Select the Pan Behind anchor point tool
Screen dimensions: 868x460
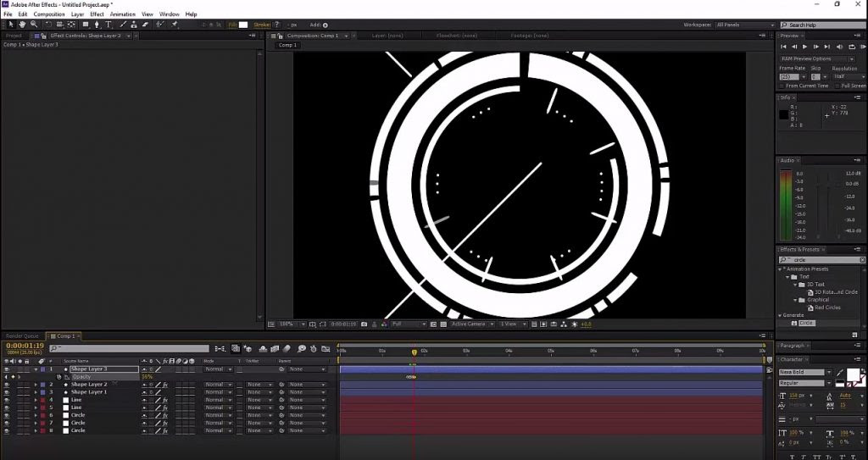(x=71, y=25)
